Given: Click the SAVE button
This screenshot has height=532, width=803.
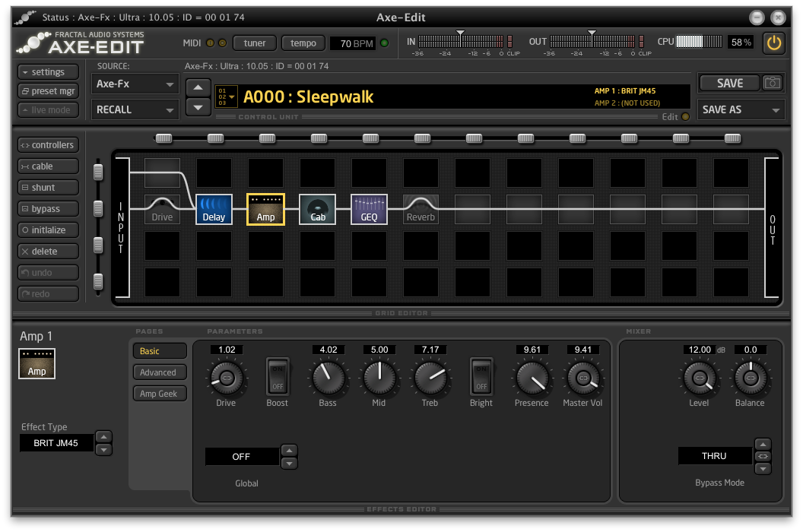Looking at the screenshot, I should [x=730, y=83].
